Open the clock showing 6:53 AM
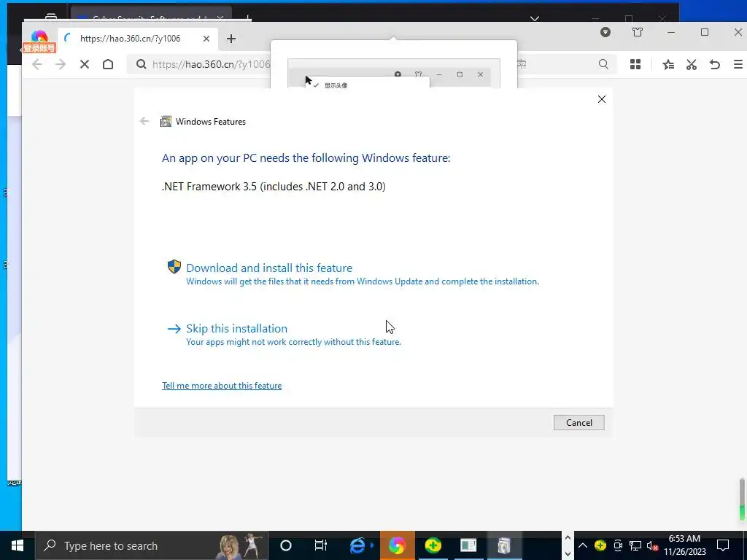The image size is (747, 560). [684, 545]
